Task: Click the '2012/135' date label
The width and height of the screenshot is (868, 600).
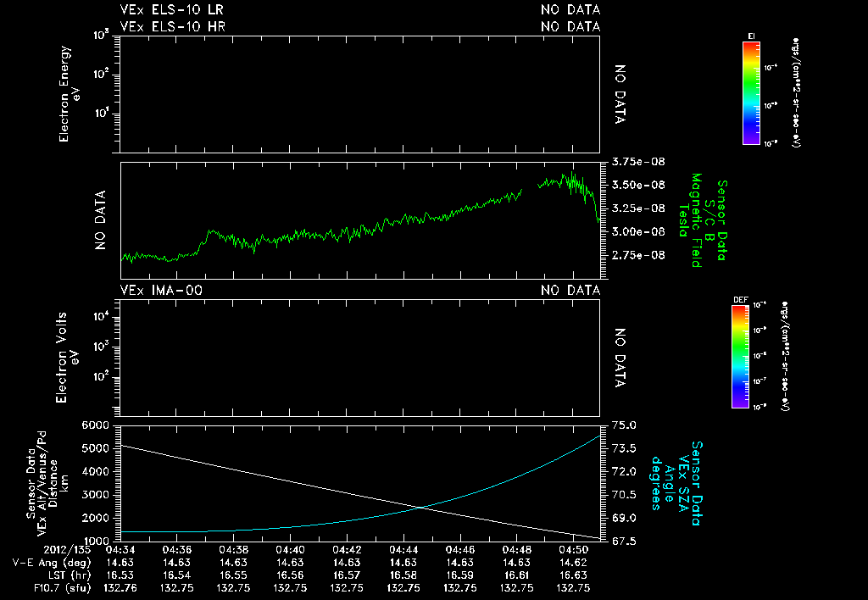Action: click(66, 550)
